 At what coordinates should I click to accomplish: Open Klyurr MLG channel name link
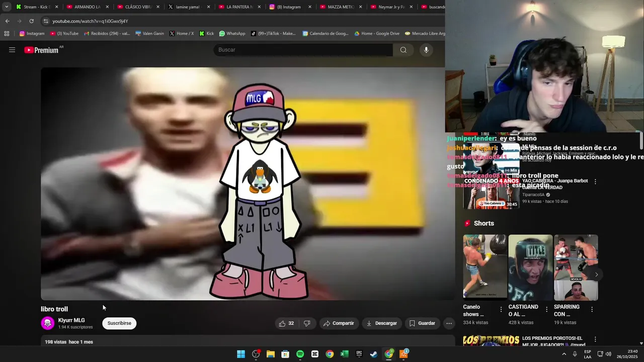pos(71,320)
